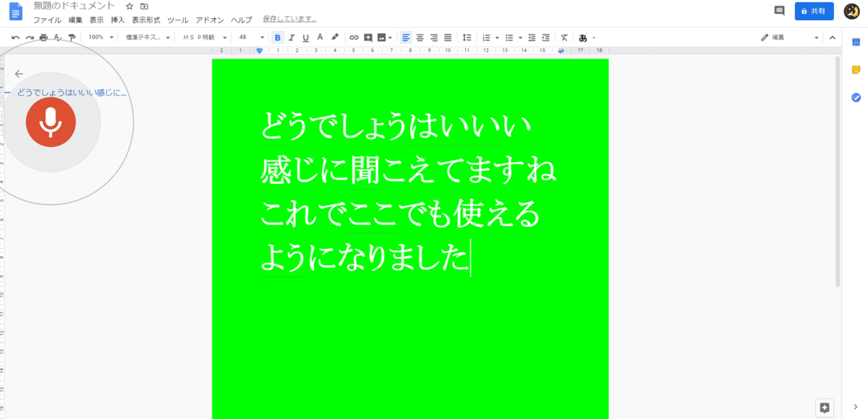The image size is (868, 419).
Task: Open line spacing options
Action: coord(467,37)
